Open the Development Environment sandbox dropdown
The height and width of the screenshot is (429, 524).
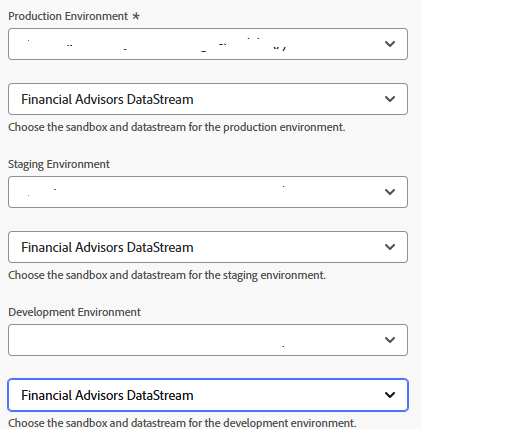pos(208,340)
